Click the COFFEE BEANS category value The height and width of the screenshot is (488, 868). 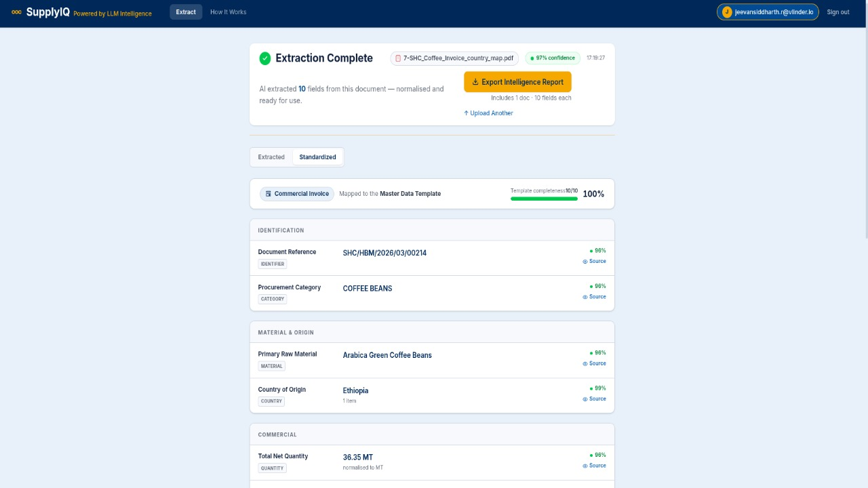point(368,289)
